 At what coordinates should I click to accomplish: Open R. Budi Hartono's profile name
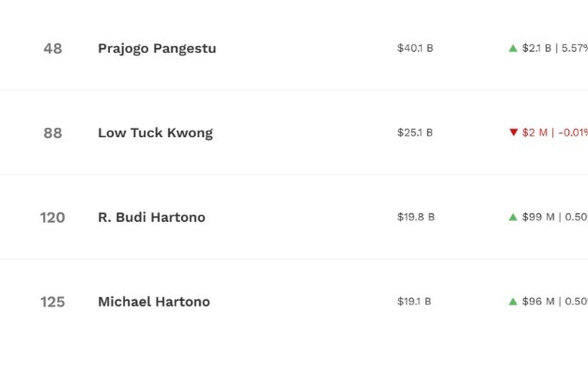[x=152, y=217]
